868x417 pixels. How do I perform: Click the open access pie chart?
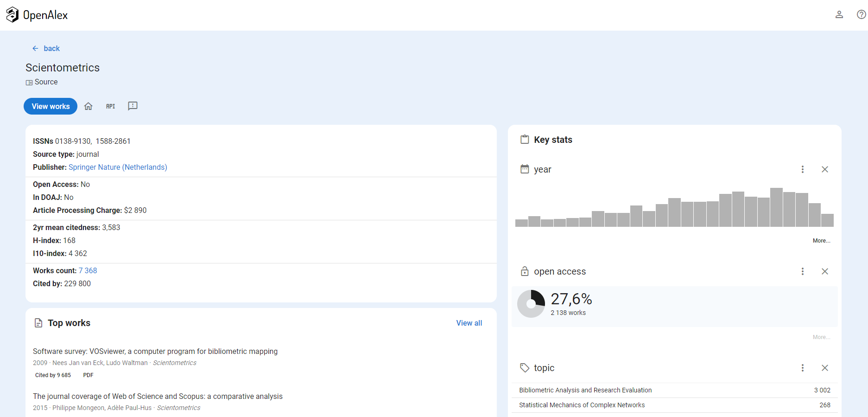531,304
